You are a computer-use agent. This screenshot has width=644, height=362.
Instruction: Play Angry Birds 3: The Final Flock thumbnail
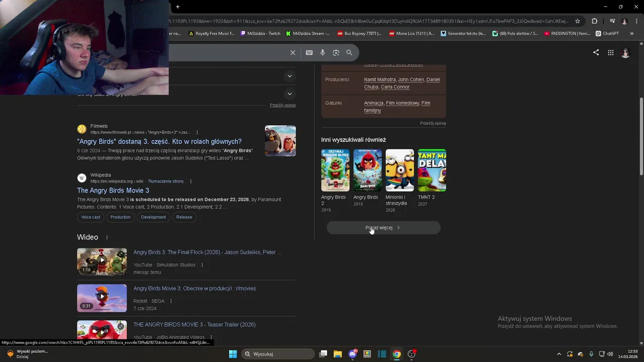(x=102, y=262)
